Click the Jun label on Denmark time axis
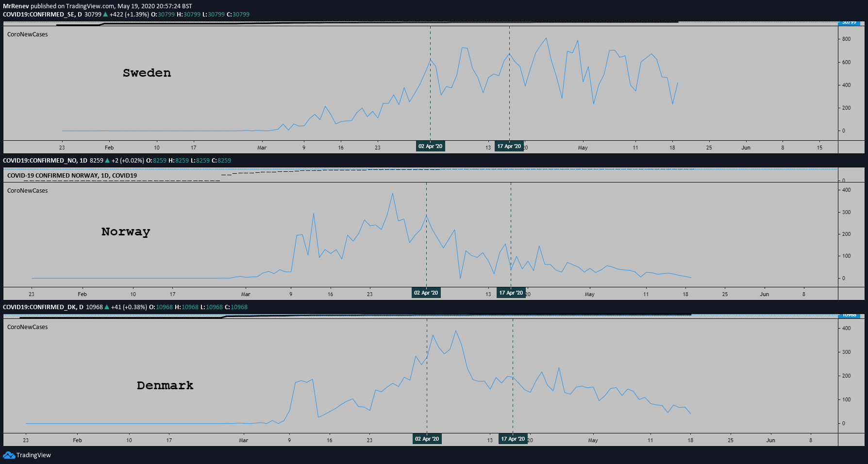 pyautogui.click(x=770, y=440)
